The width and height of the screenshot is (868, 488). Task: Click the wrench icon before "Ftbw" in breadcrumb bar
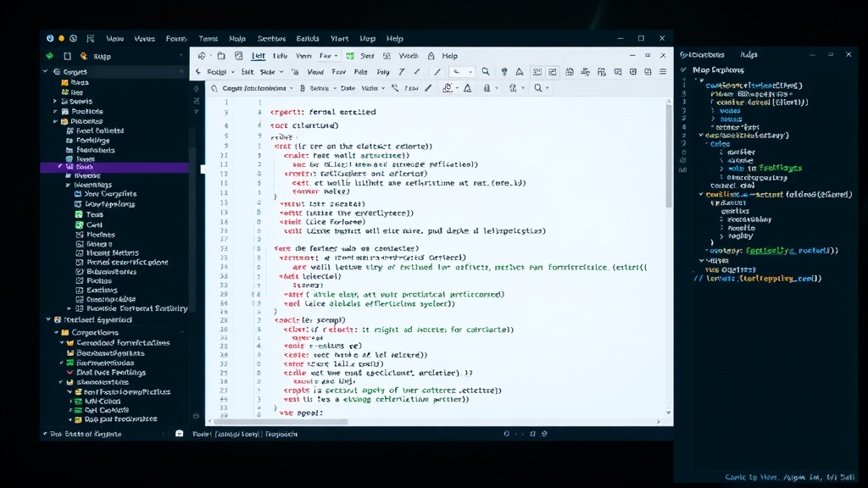tap(395, 88)
